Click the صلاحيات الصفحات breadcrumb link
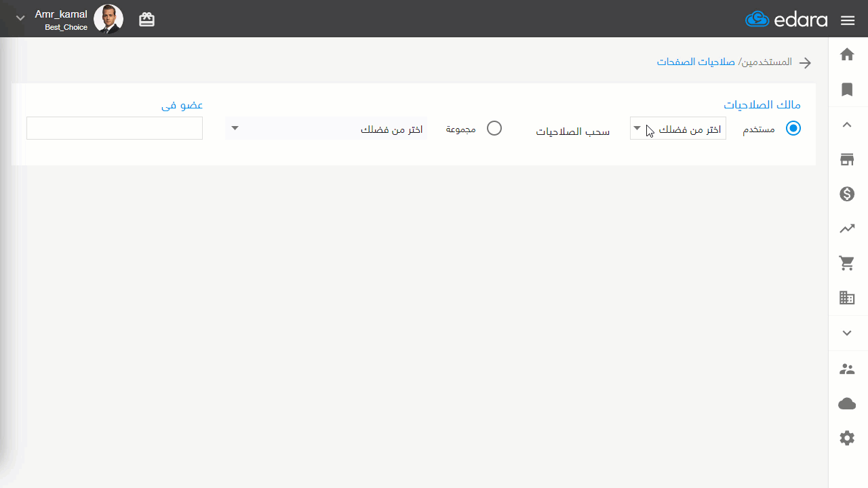 (697, 62)
